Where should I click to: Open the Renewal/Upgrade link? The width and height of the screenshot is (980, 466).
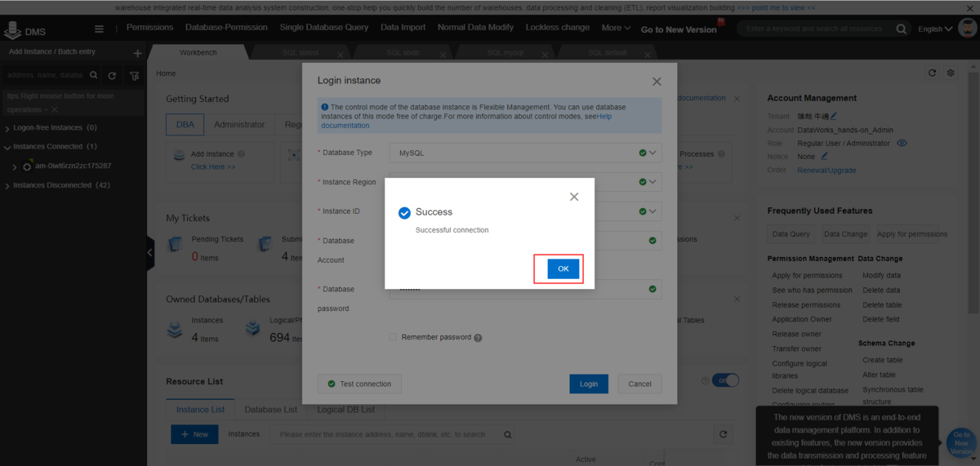point(826,171)
